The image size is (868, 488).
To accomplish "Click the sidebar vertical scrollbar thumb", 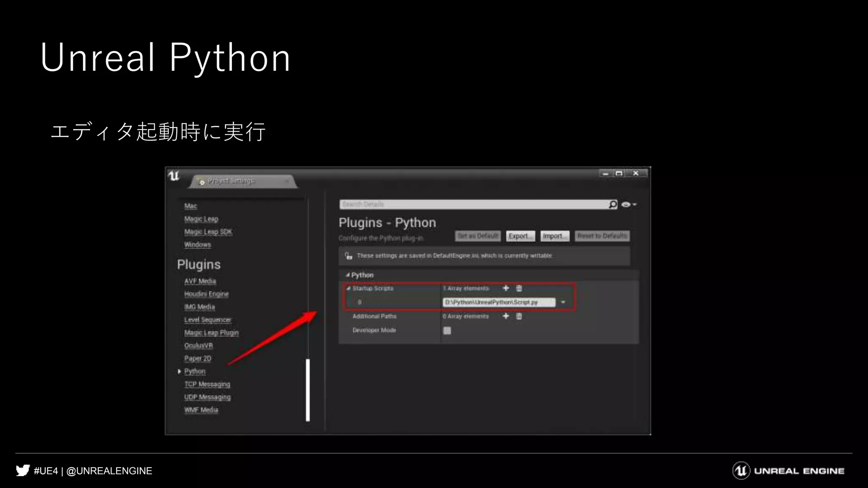I will pyautogui.click(x=308, y=390).
